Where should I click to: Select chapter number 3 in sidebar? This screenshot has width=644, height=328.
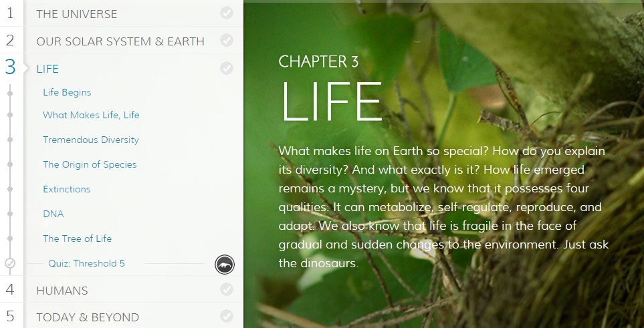pyautogui.click(x=10, y=67)
